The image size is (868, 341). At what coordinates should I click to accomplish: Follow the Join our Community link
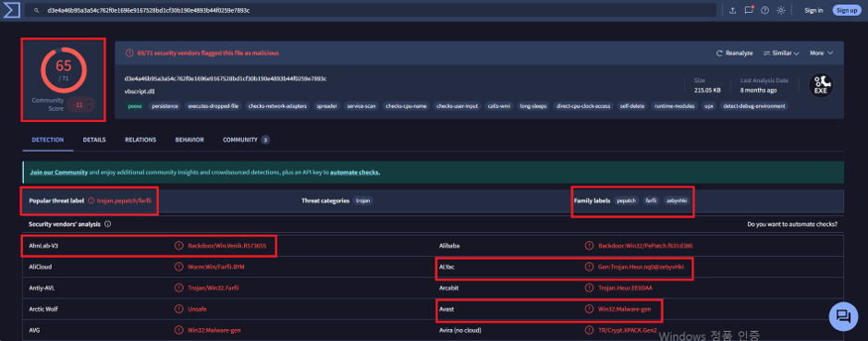click(x=58, y=172)
